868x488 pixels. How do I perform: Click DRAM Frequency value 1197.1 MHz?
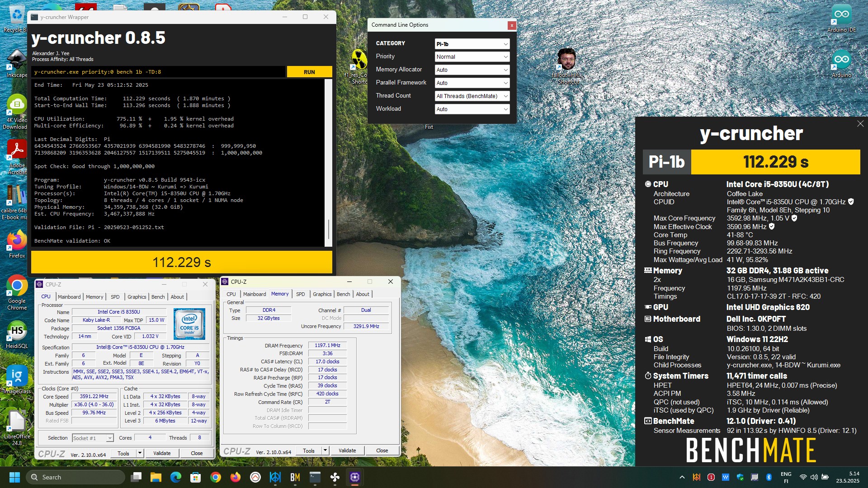[327, 345]
